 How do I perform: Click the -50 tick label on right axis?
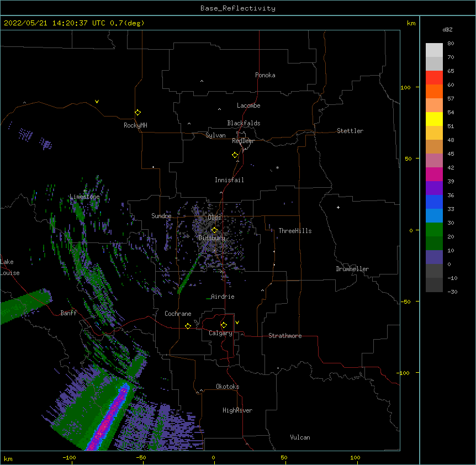coord(405,302)
